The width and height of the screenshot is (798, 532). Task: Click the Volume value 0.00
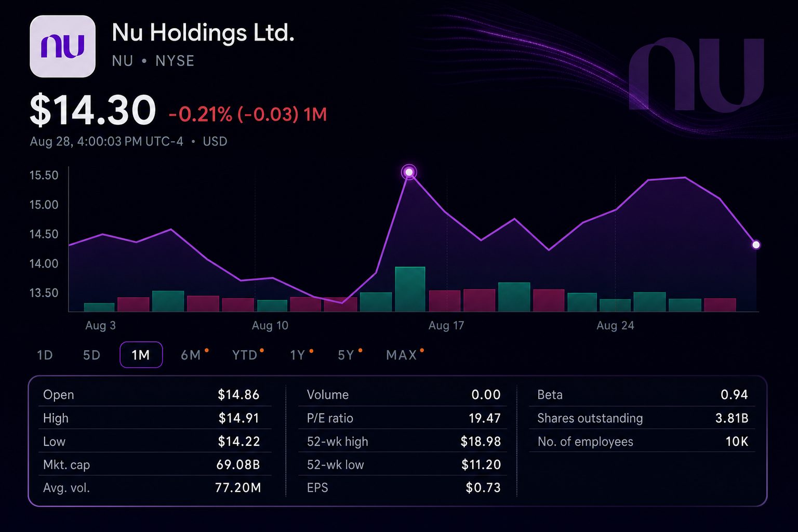click(486, 395)
